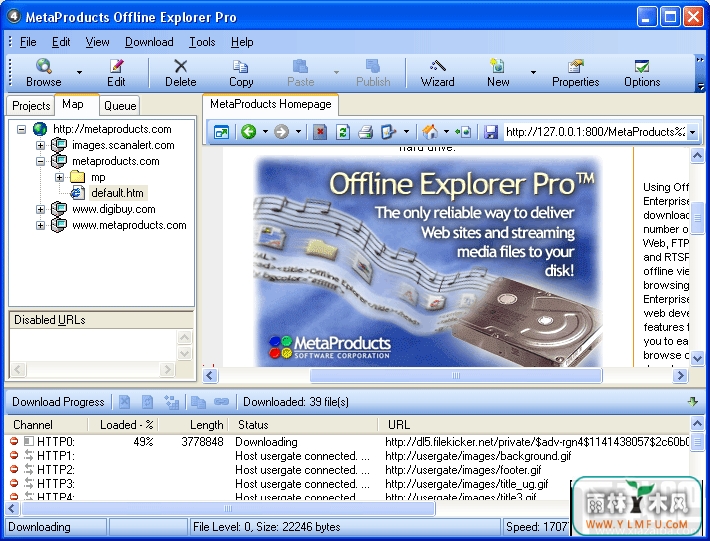710x541 pixels.
Task: Click the green arrow in Download Progress bar
Action: click(692, 401)
